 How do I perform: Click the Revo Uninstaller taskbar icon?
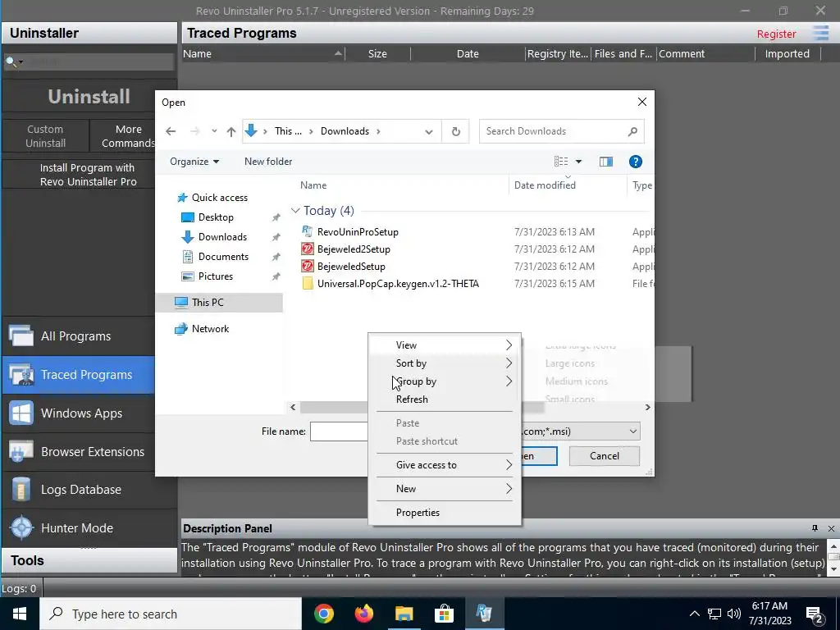pyautogui.click(x=484, y=614)
